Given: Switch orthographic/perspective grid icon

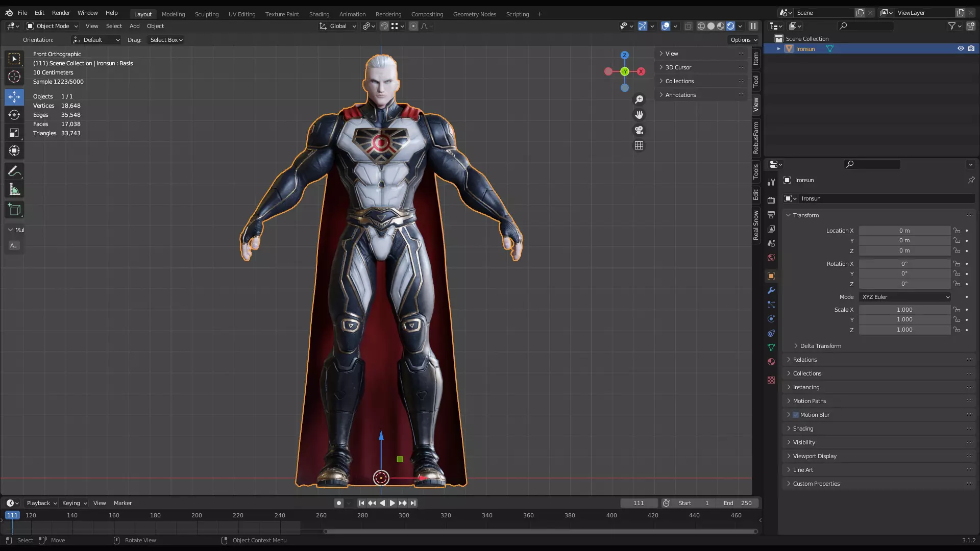Looking at the screenshot, I should click(639, 145).
